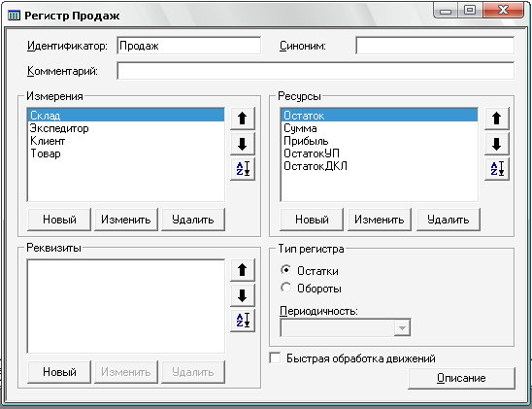The image size is (532, 409).
Task: Sort Реквизиты list alphabetically A-Z
Action: 243,320
